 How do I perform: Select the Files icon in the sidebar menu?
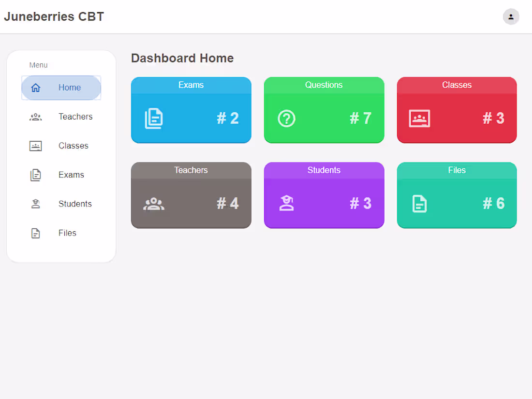[x=36, y=233]
